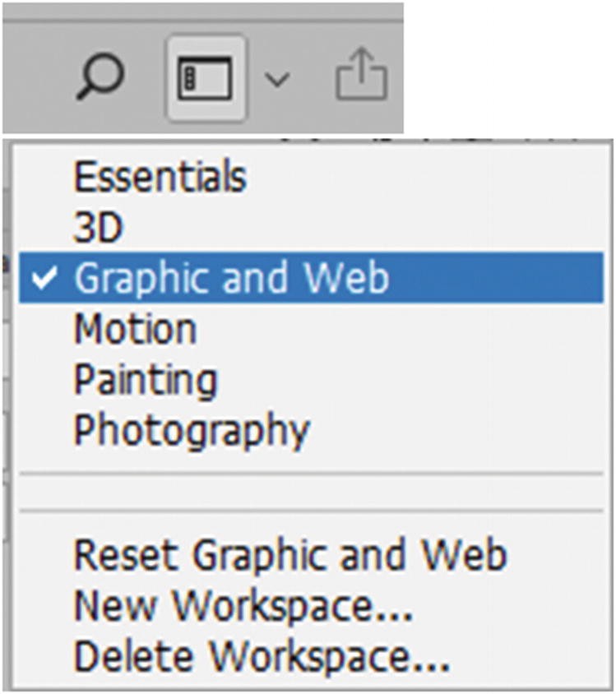Click the magnifying glass search icon

pyautogui.click(x=100, y=76)
